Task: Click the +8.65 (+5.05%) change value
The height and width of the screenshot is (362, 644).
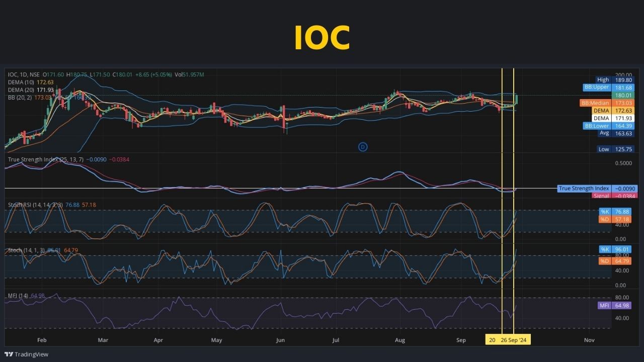Action: pos(153,74)
